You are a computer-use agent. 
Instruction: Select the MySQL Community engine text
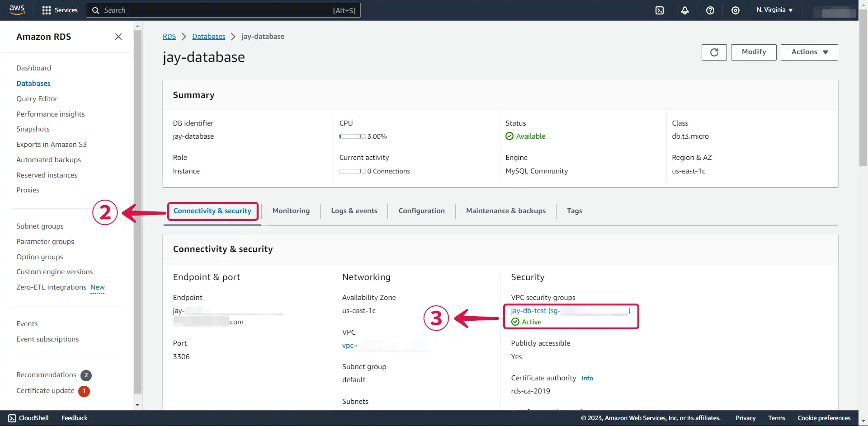pyautogui.click(x=537, y=171)
